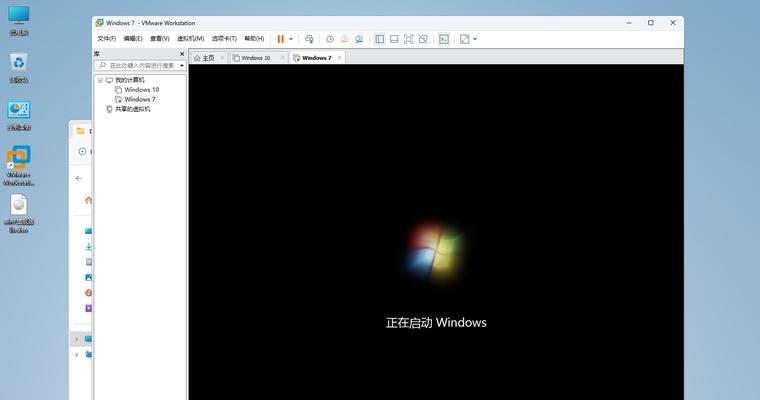The height and width of the screenshot is (400, 760).
Task: Collapse the 我的计算机 tree node
Action: (100, 80)
